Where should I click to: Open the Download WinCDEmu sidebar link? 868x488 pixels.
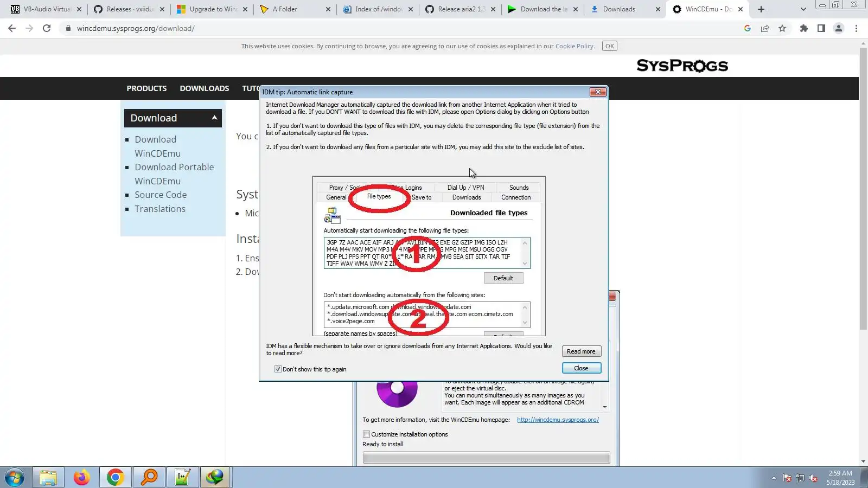(158, 146)
